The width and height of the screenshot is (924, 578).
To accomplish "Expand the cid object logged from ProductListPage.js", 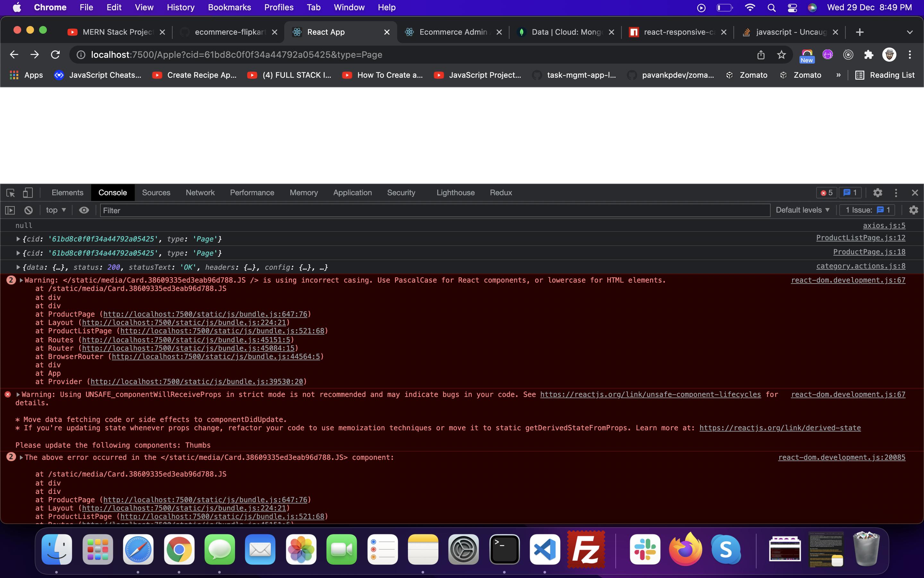I will (18, 239).
